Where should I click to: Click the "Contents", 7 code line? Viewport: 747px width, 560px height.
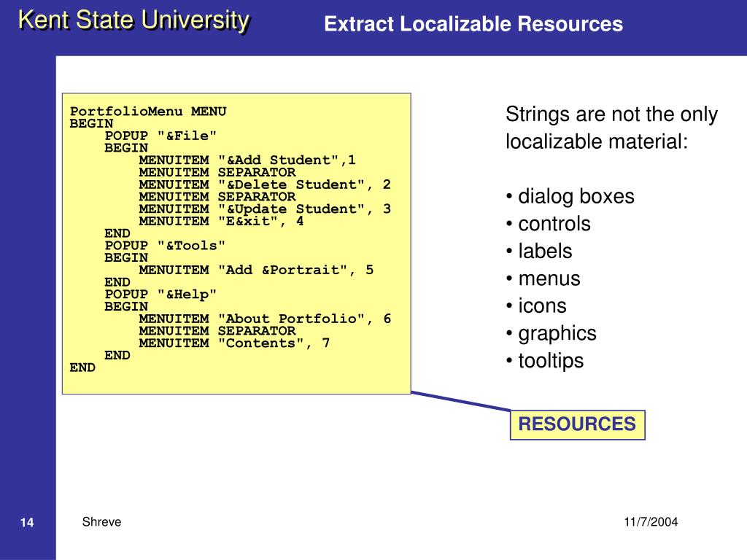click(x=234, y=343)
